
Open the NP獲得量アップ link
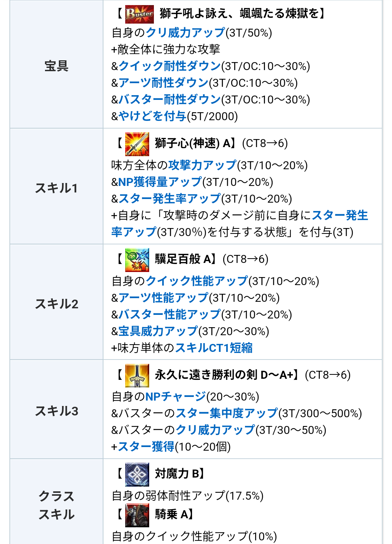pyautogui.click(x=160, y=182)
